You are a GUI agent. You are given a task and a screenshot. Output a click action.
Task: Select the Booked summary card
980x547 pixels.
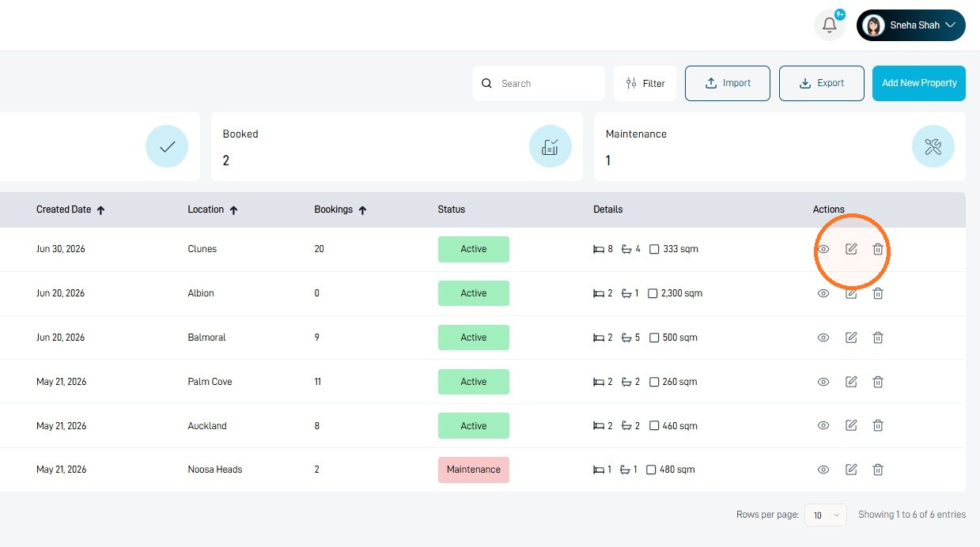397,147
